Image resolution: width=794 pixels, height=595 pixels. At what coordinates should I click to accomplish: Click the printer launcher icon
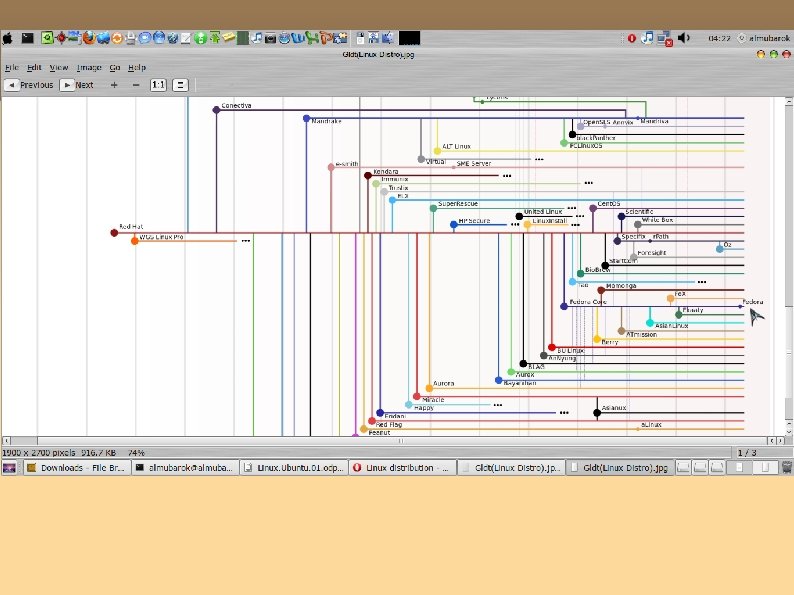[131, 38]
